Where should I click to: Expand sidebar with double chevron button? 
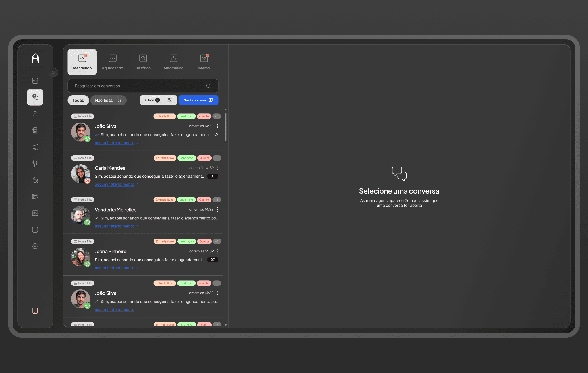click(x=53, y=72)
